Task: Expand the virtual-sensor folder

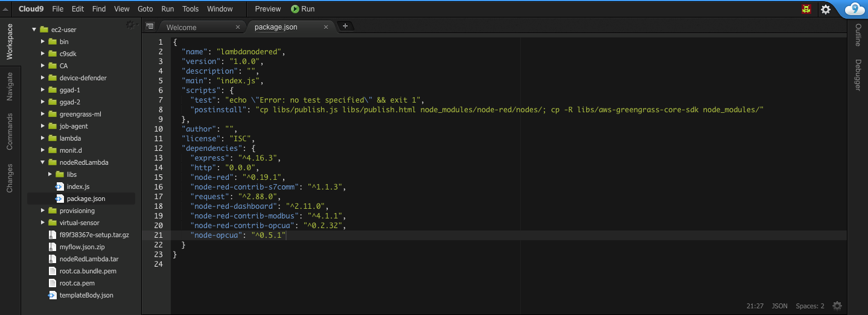Action: tap(43, 223)
